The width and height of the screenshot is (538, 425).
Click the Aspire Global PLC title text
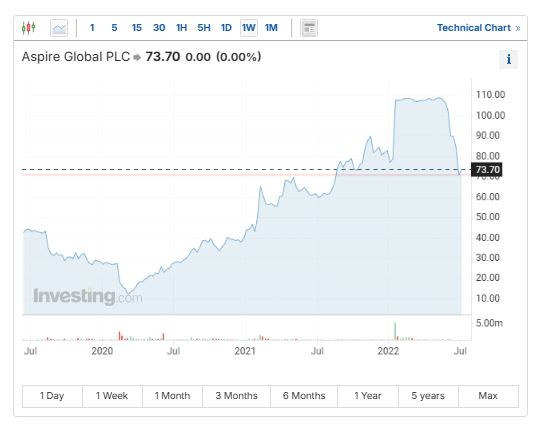(76, 57)
